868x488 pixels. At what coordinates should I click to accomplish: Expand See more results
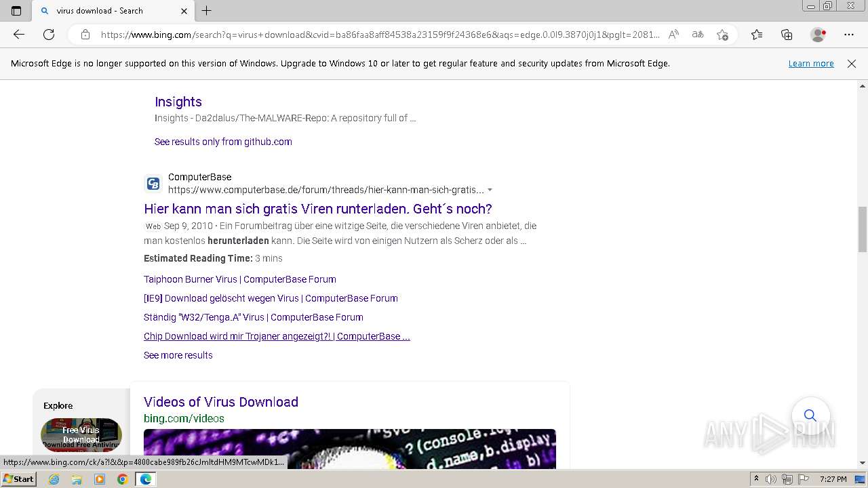click(x=178, y=355)
